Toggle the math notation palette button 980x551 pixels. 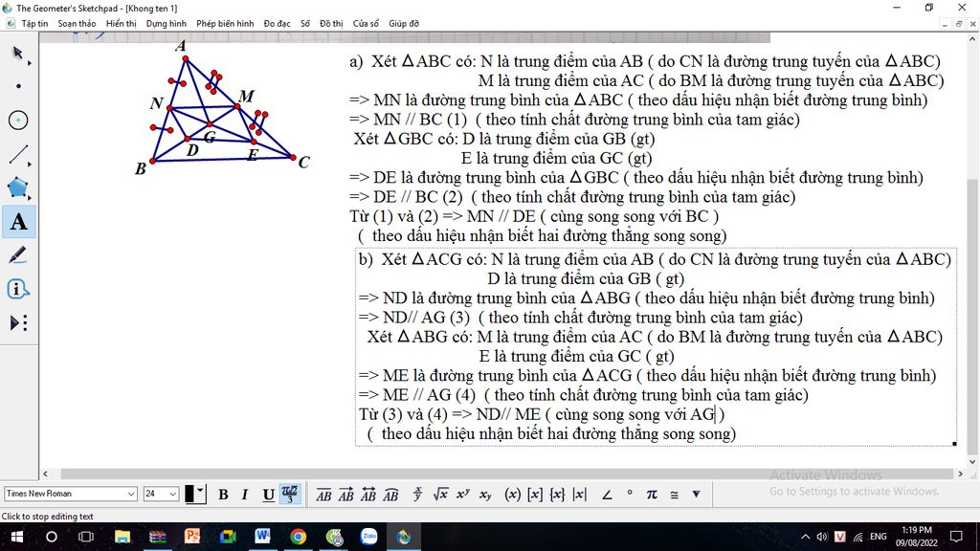click(x=290, y=495)
